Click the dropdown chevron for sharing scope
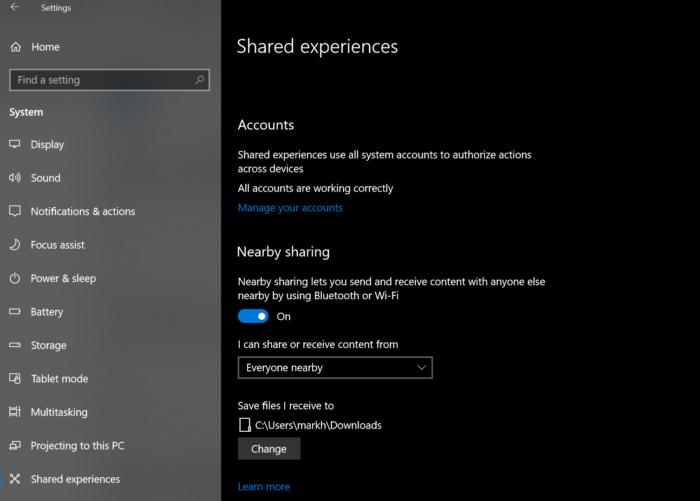700x501 pixels. point(421,367)
